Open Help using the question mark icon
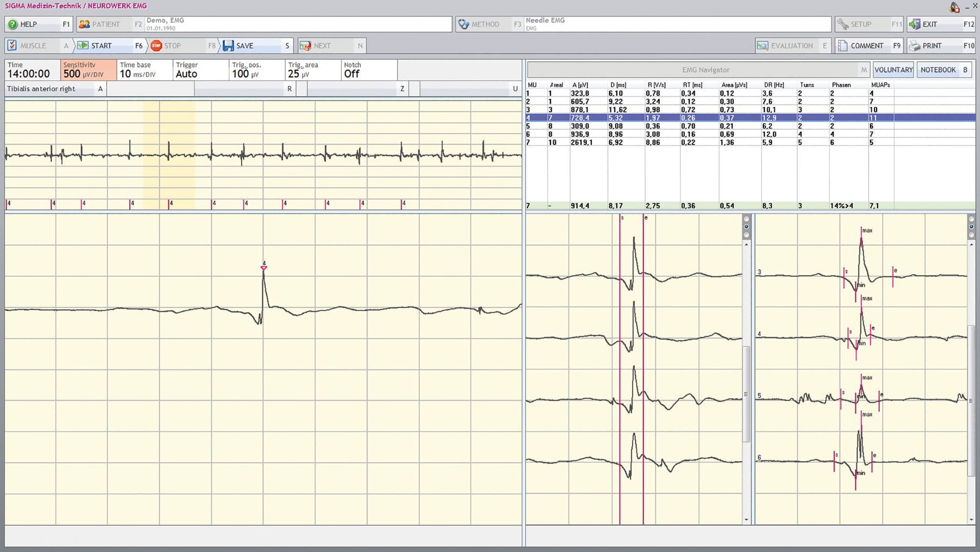The height and width of the screenshot is (552, 980). 12,24
